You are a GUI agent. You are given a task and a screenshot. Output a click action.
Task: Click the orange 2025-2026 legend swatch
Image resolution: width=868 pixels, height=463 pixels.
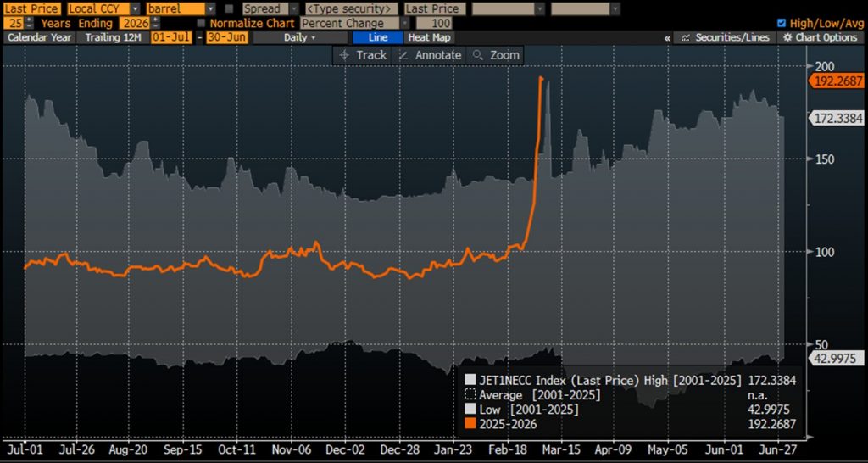(x=470, y=424)
